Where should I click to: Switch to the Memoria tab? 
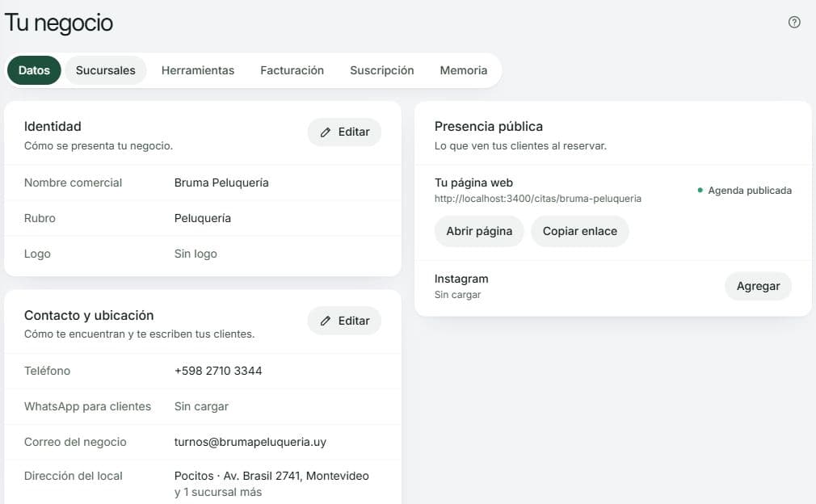(x=464, y=70)
